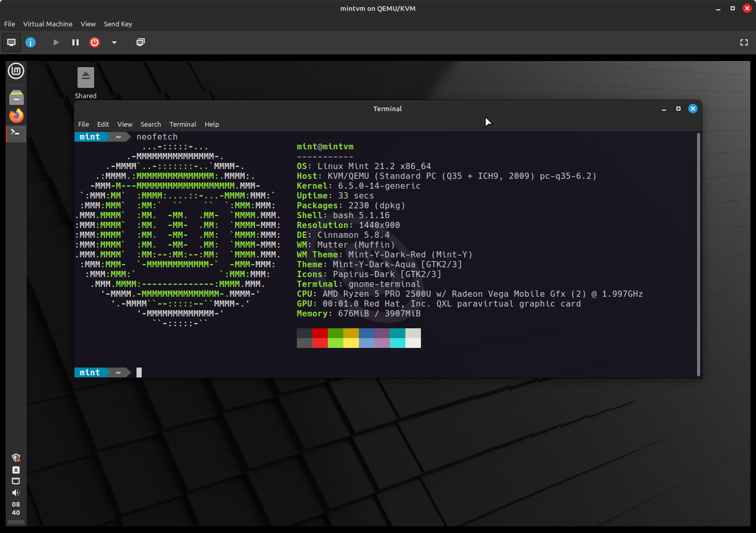The image size is (756, 533).
Task: Open virt-manager View menu
Action: pyautogui.click(x=88, y=24)
